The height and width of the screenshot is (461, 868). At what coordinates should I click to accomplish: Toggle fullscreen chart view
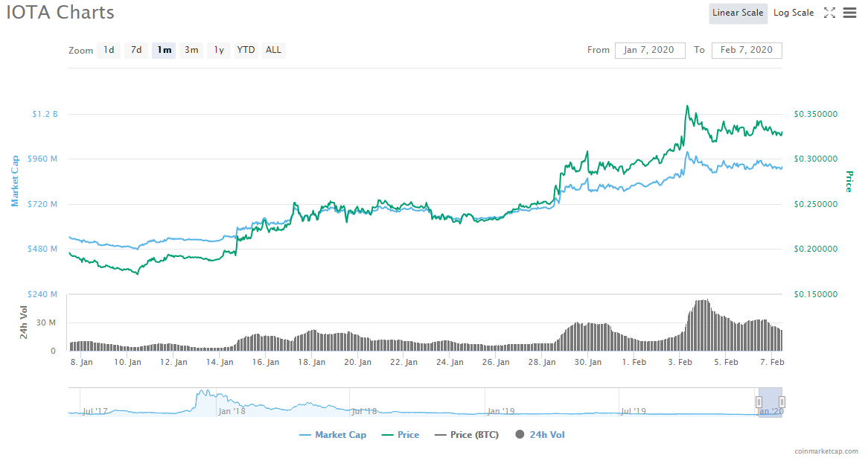829,13
